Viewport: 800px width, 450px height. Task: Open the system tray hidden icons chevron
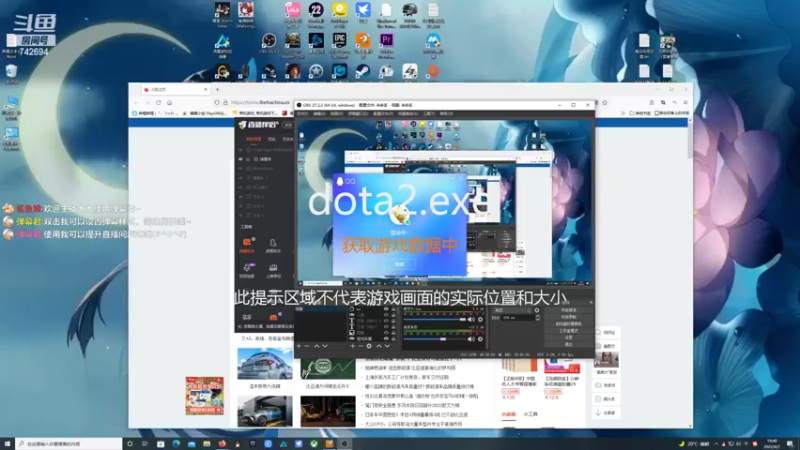[716, 444]
